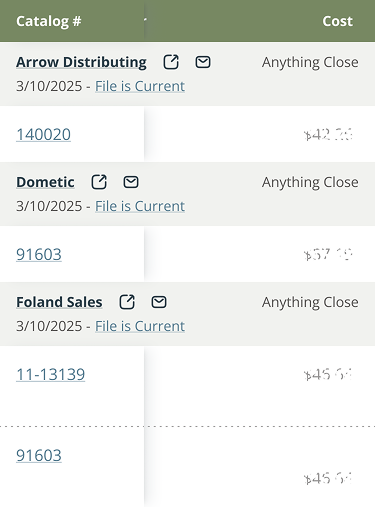Open catalog number 140020
The image size is (375, 507).
(x=43, y=135)
